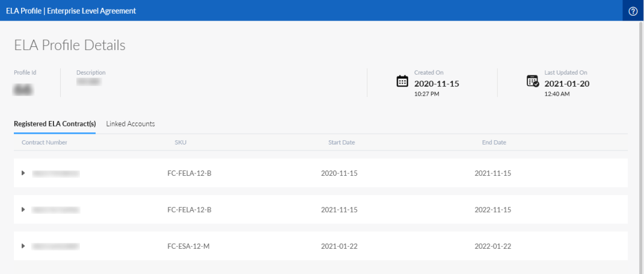644x274 pixels.
Task: Click the Contract Number column header
Action: click(44, 142)
